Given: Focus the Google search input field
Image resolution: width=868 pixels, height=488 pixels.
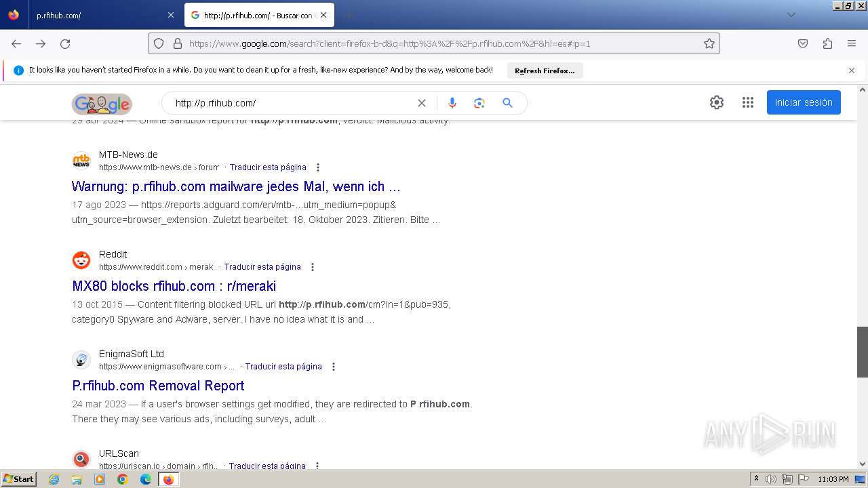Looking at the screenshot, I should 292,103.
